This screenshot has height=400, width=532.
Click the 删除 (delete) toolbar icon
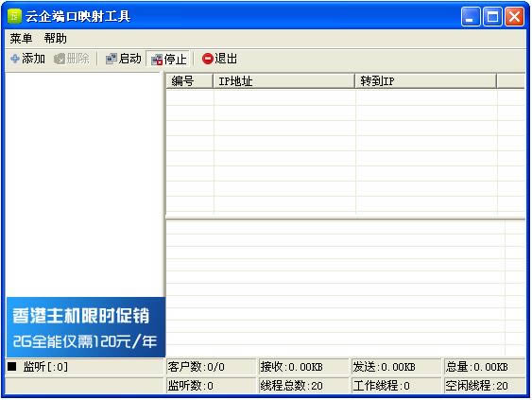click(60, 59)
